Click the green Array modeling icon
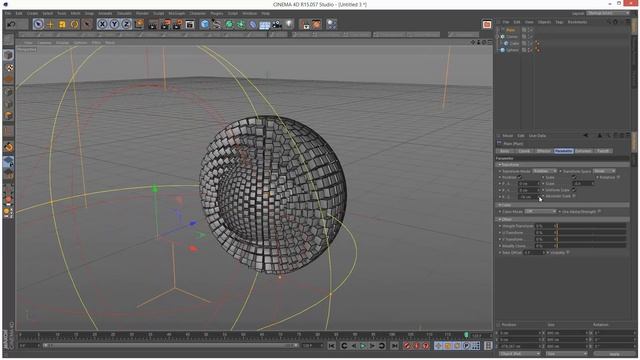 click(241, 24)
